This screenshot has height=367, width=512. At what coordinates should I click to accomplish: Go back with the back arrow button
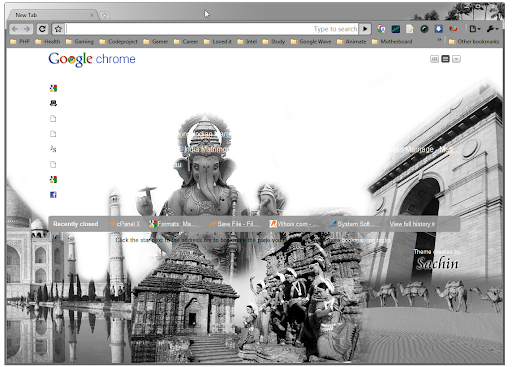pyautogui.click(x=15, y=29)
